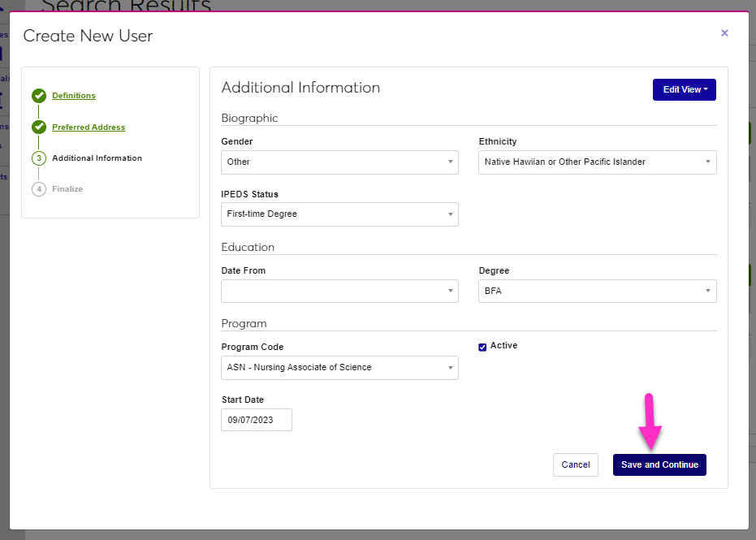The width and height of the screenshot is (756, 540).
Task: Click the step 3 circle icon
Action: 39,158
